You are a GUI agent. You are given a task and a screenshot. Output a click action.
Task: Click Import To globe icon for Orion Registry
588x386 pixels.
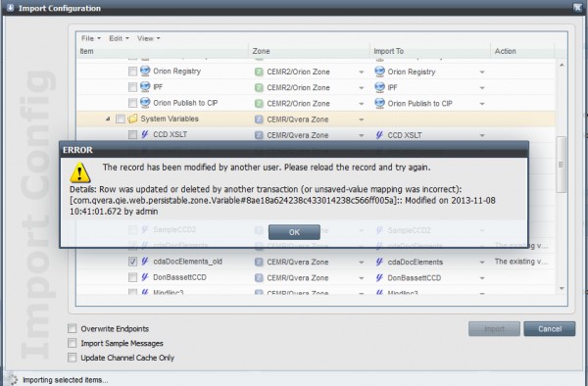point(380,72)
